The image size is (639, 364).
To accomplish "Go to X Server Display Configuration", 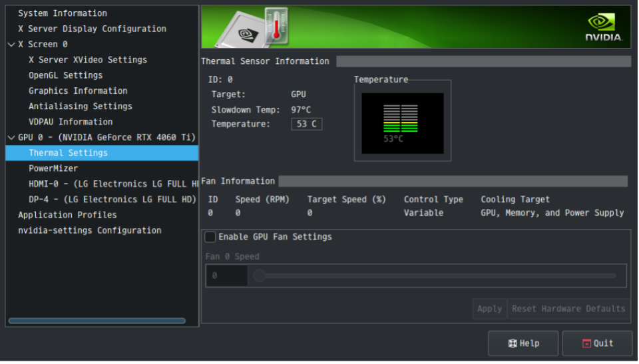I will tap(92, 29).
